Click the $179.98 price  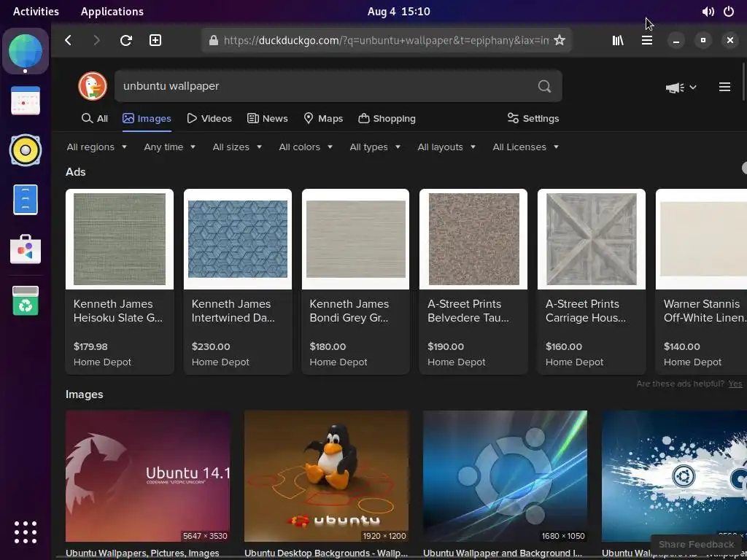90,346
